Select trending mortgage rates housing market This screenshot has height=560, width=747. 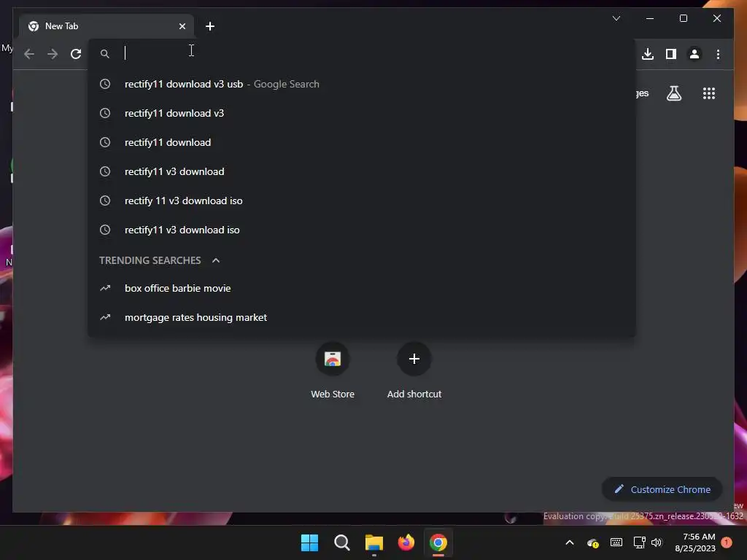362,317
